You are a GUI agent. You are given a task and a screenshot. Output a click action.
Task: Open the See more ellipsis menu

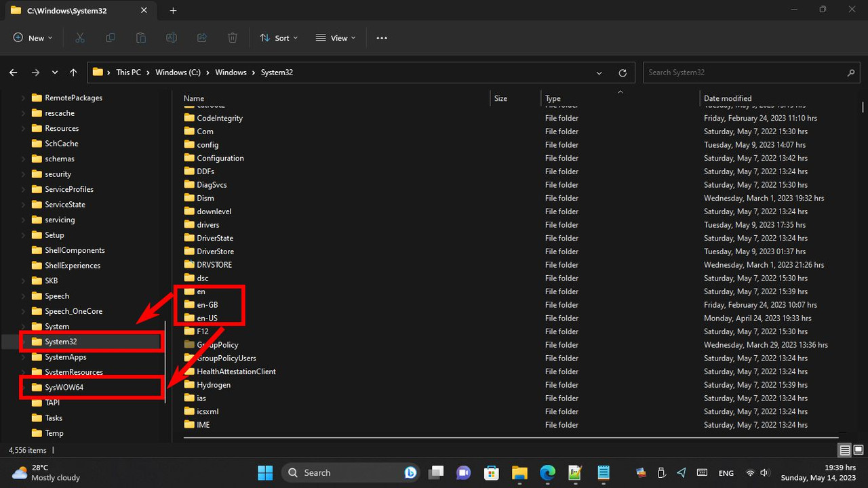pos(381,38)
